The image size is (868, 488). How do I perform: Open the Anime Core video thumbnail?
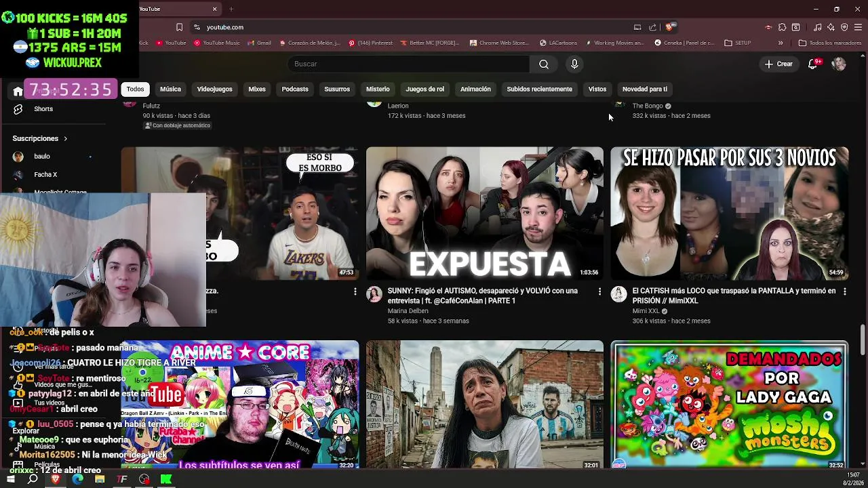(x=240, y=404)
